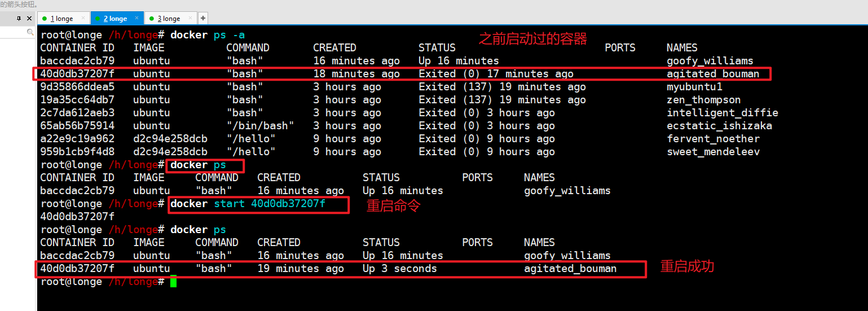Pin the side panel using the pushpin icon
This screenshot has height=311, width=868.
(19, 19)
